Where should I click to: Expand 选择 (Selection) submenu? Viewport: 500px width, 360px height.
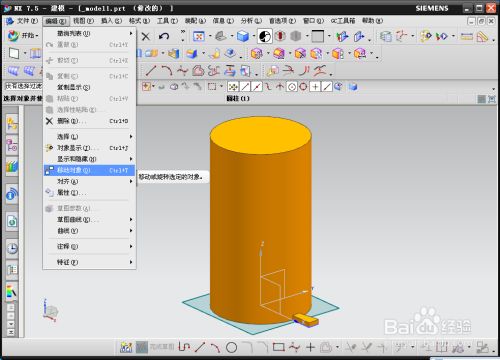89,137
